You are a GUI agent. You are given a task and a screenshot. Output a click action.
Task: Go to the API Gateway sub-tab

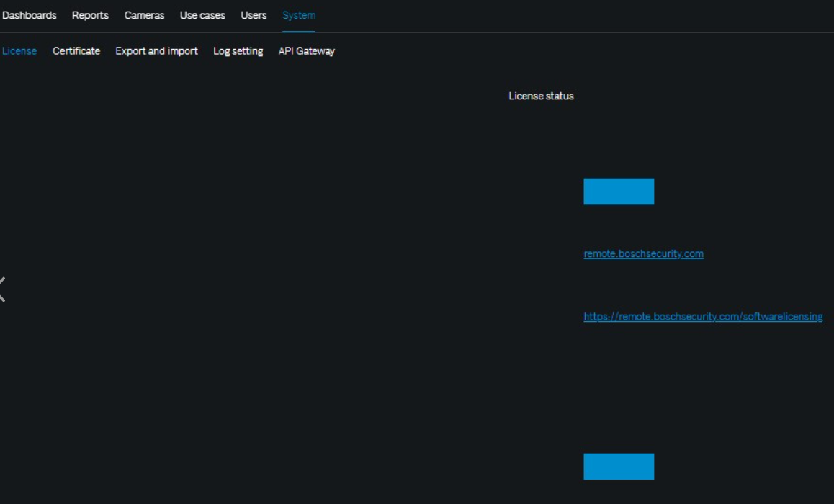[307, 51]
